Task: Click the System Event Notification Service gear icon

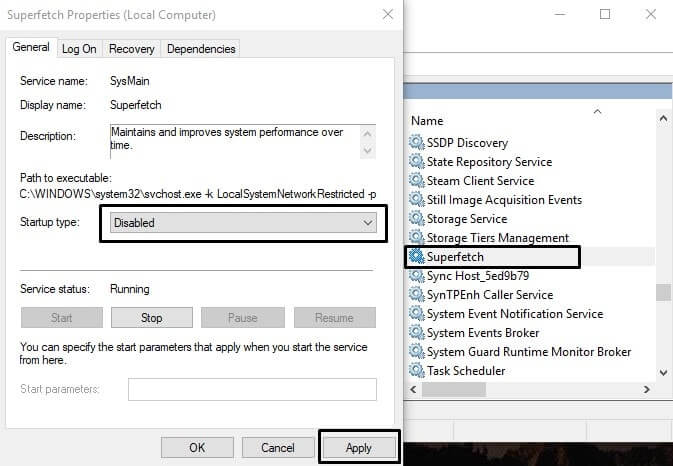Action: [x=416, y=313]
